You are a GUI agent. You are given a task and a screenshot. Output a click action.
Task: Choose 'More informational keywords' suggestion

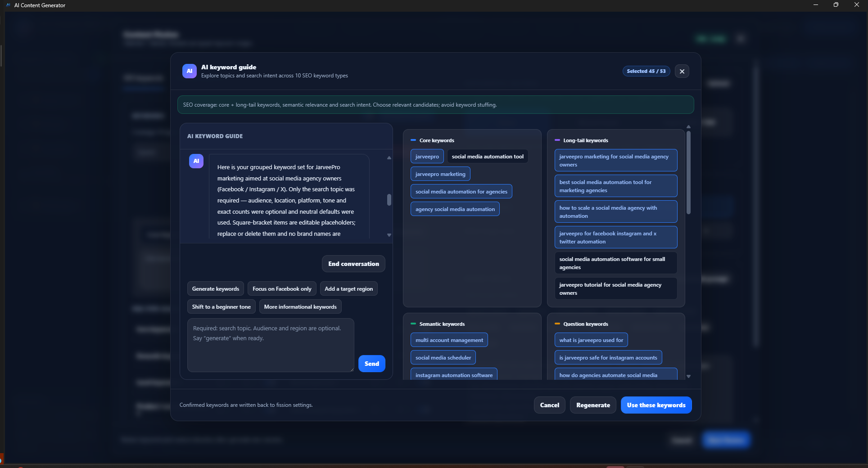coord(300,307)
